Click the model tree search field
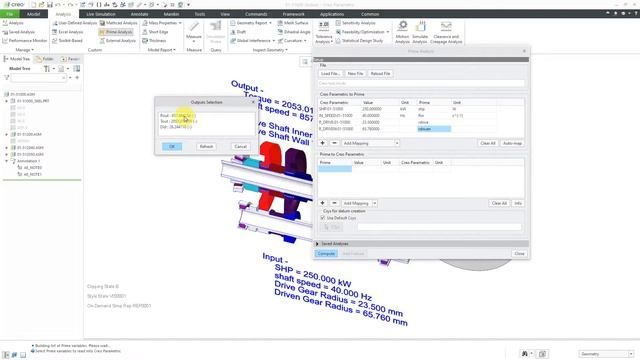This screenshot has width=640, height=360. pos(38,78)
